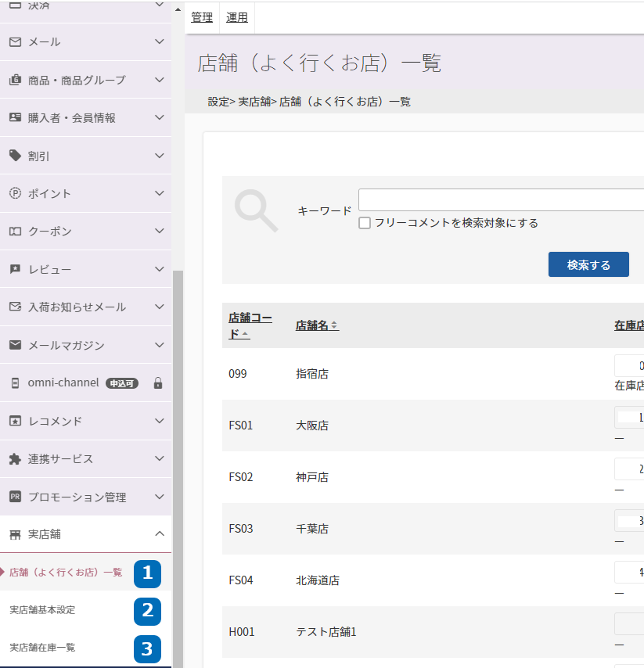Expand the 連携サービス chevron

click(x=160, y=458)
